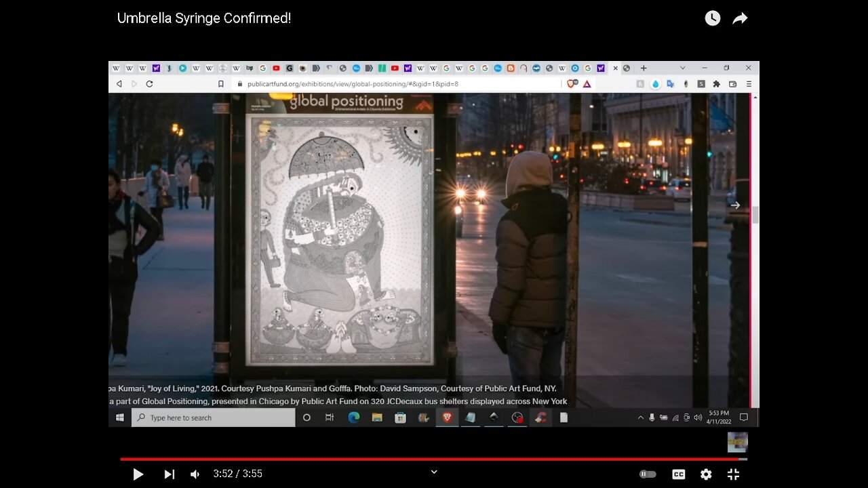Open File Explorer from taskbar
Image resolution: width=868 pixels, height=488 pixels.
(x=377, y=418)
